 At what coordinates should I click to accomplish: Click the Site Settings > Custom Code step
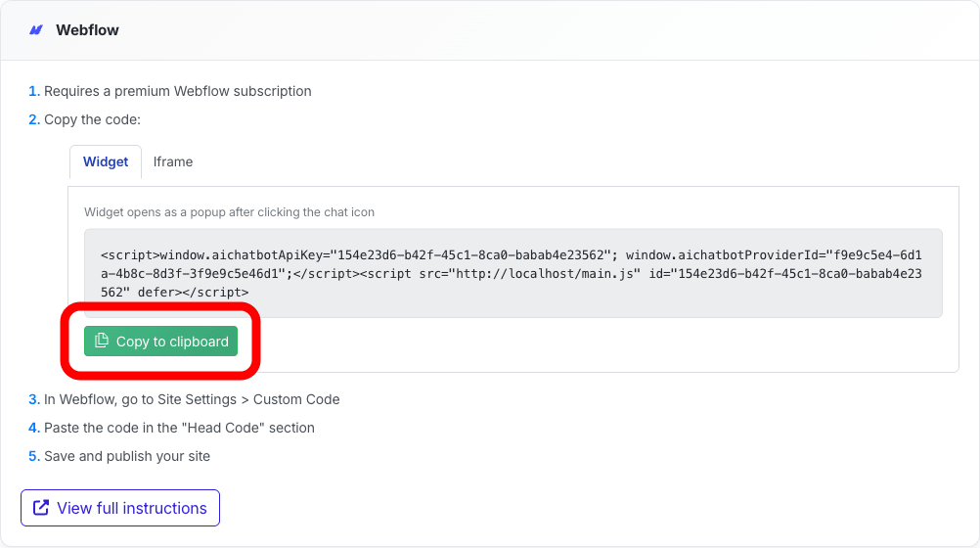192,399
